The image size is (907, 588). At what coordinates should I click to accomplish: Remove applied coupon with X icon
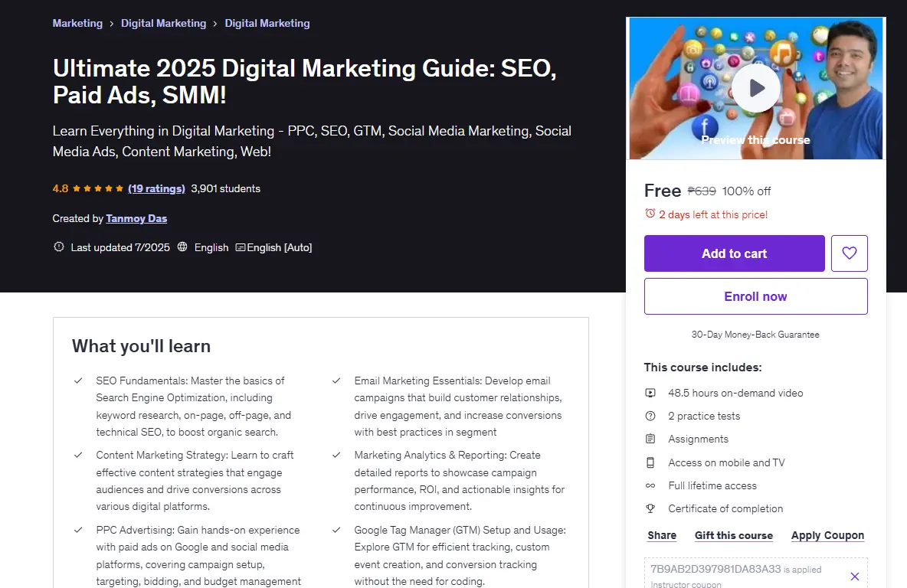[x=854, y=576]
